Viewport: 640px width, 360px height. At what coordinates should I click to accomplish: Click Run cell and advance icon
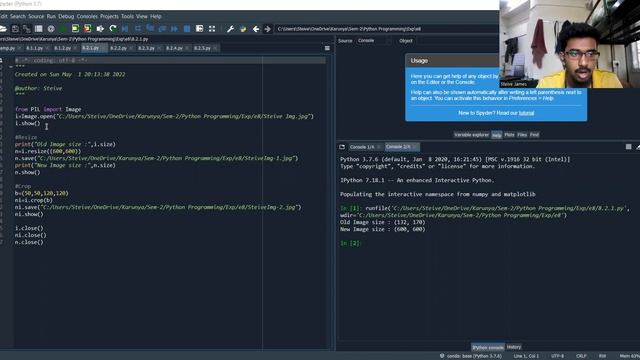pyautogui.click(x=87, y=29)
